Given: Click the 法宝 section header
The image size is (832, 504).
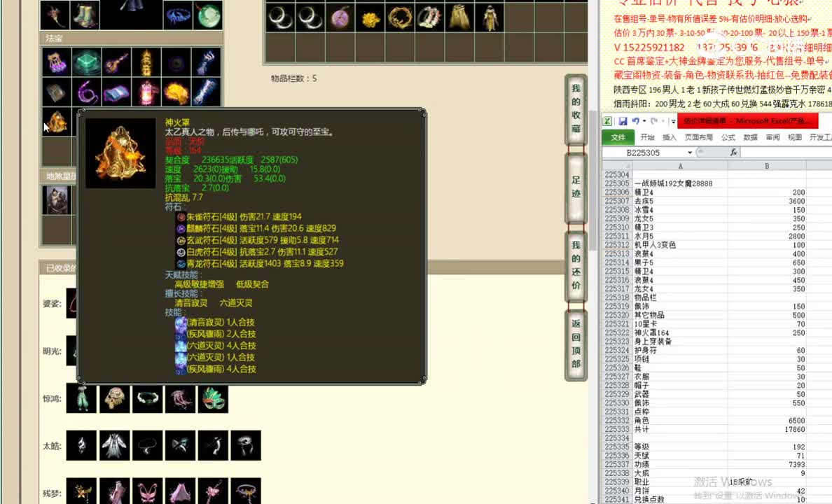Looking at the screenshot, I should (x=131, y=38).
